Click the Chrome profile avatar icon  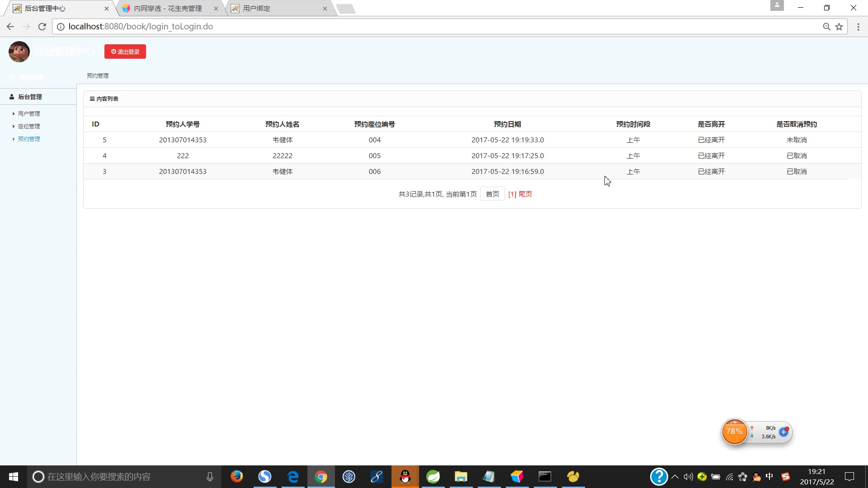[777, 5]
